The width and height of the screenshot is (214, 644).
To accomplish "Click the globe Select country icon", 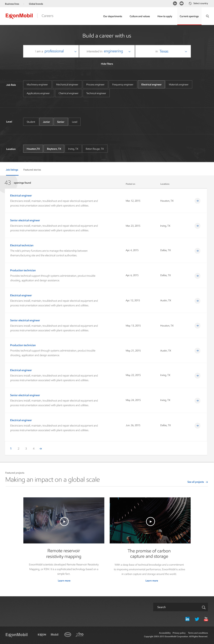I will tap(190, 4).
